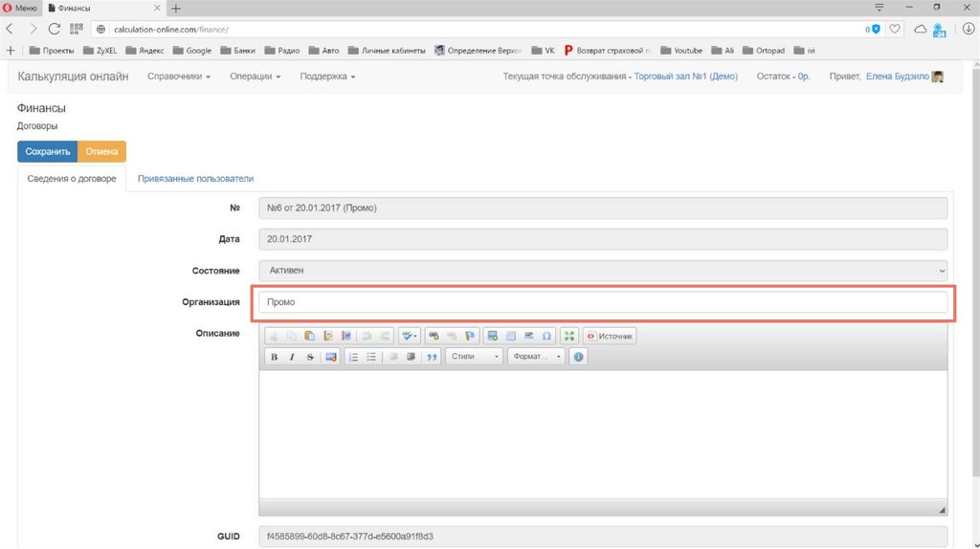Insert a numbered list

pyautogui.click(x=353, y=357)
